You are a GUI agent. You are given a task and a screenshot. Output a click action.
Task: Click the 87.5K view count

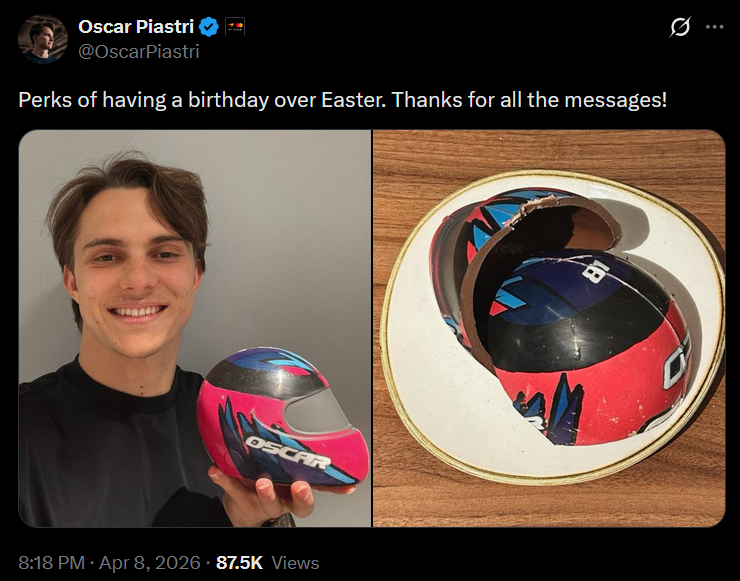[x=239, y=563]
